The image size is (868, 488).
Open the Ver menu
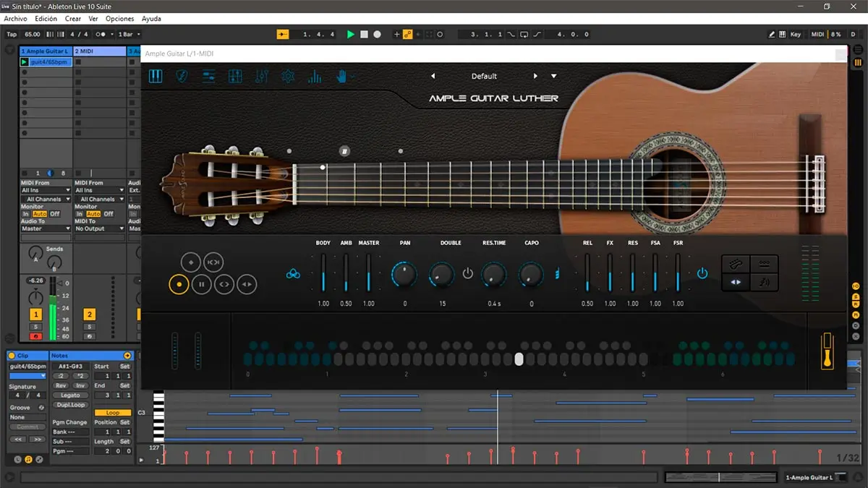pos(93,19)
